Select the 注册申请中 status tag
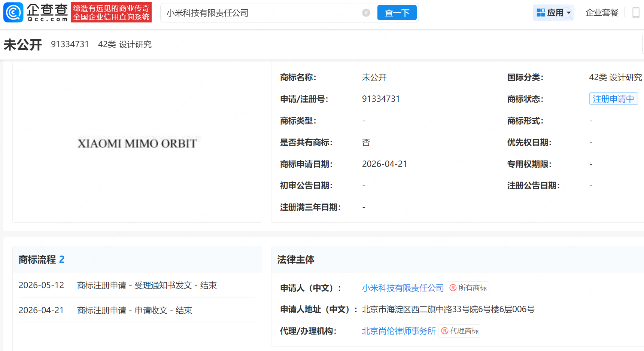This screenshot has height=351, width=644. point(613,99)
